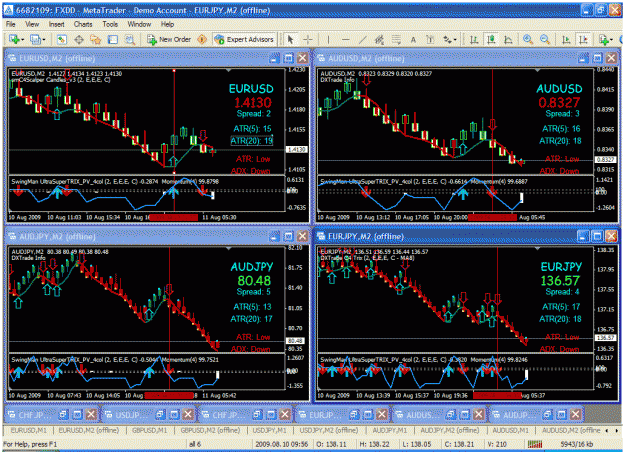Select the 'ATR(20): 19' label in EURUSD chart
625x452 pixels.
tap(252, 141)
